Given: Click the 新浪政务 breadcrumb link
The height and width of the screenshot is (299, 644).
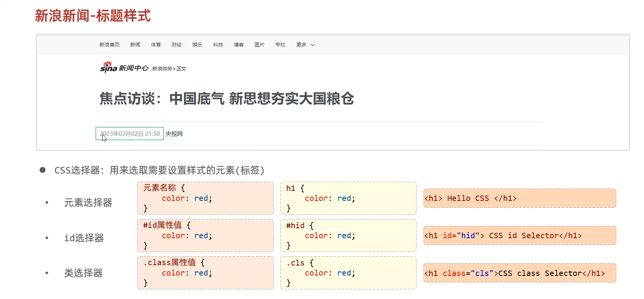Looking at the screenshot, I should (162, 69).
